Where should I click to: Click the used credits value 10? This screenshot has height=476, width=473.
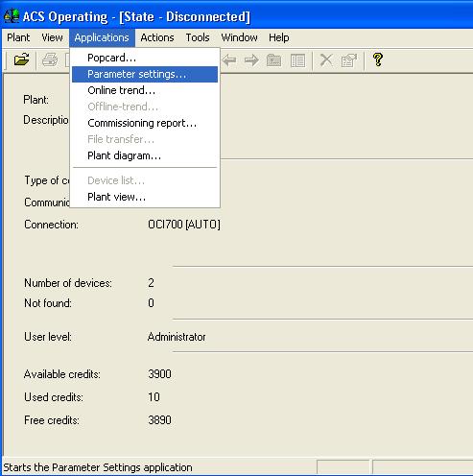pos(154,397)
